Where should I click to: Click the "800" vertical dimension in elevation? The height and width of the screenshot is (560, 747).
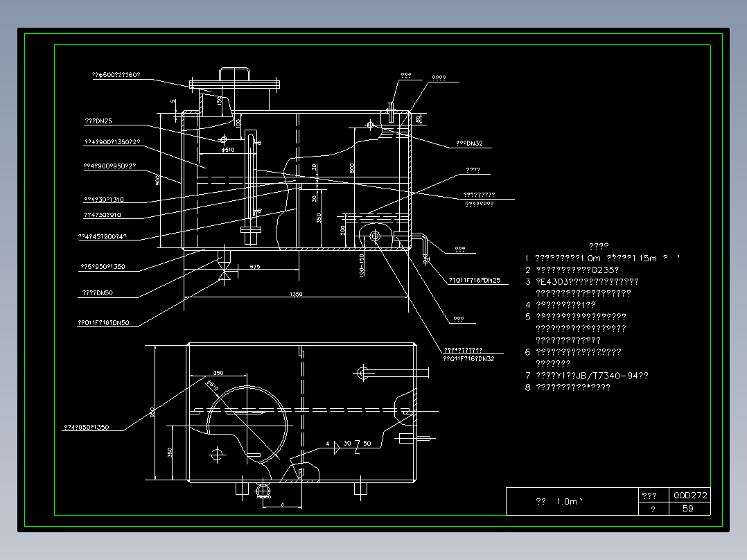[x=352, y=168]
